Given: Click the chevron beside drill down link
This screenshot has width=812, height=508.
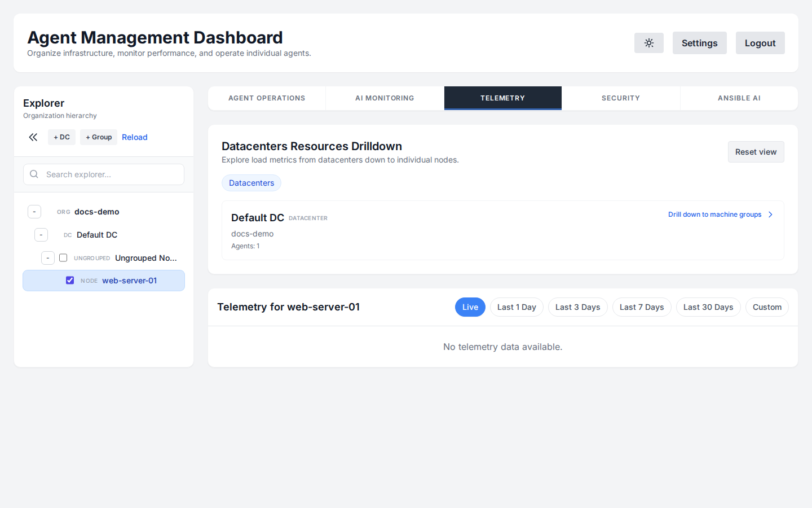Looking at the screenshot, I should (x=770, y=214).
